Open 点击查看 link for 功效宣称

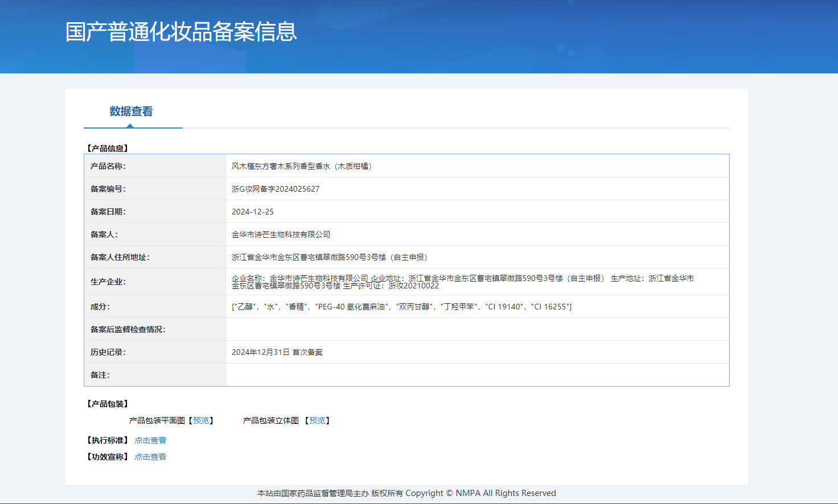click(x=150, y=457)
